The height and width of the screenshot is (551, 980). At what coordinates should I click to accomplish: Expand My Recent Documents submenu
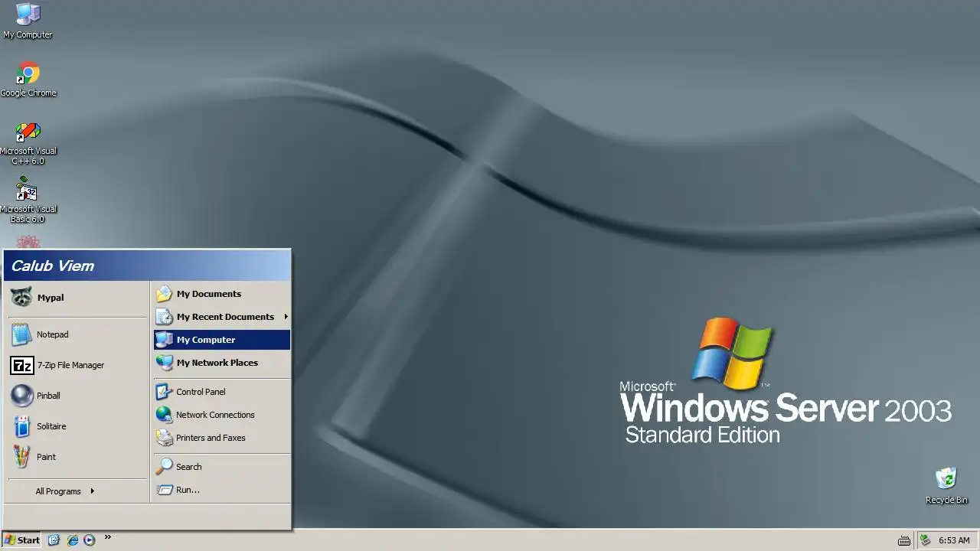pos(222,317)
